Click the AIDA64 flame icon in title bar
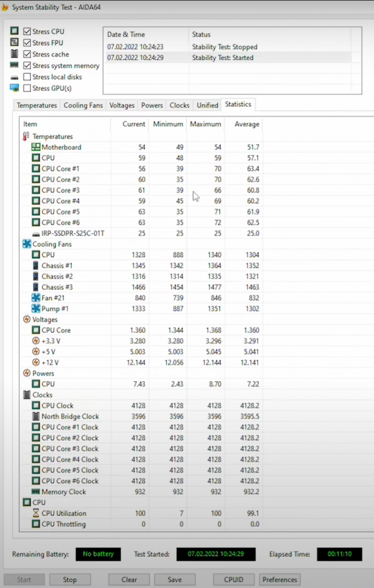This screenshot has width=374, height=588. pos(5,7)
